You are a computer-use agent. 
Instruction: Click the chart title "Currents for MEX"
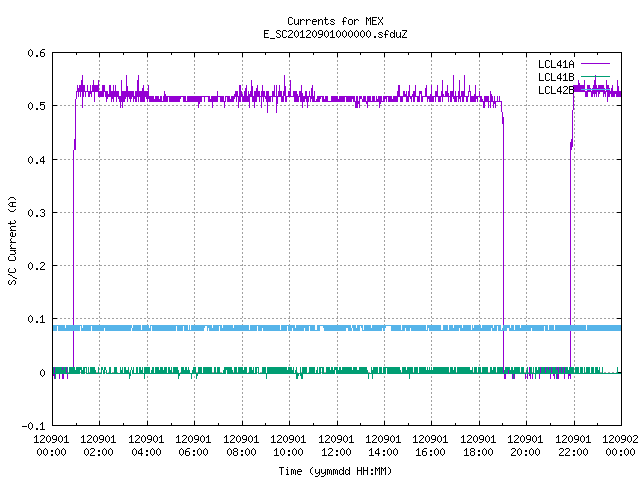coord(335,21)
